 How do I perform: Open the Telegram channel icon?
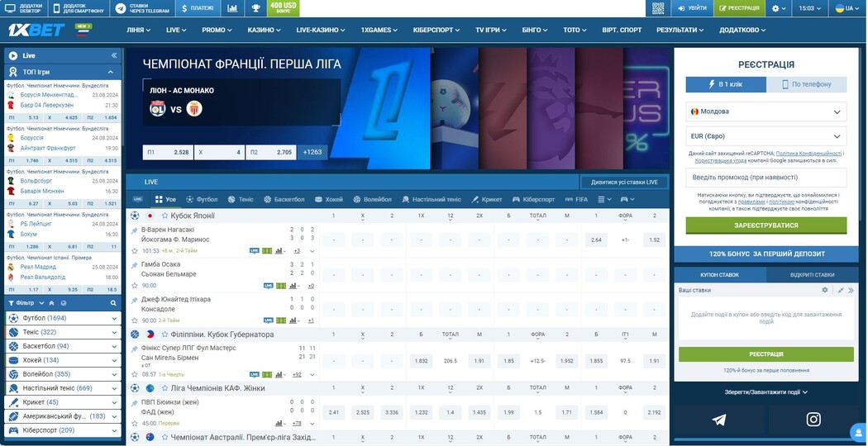click(x=718, y=420)
